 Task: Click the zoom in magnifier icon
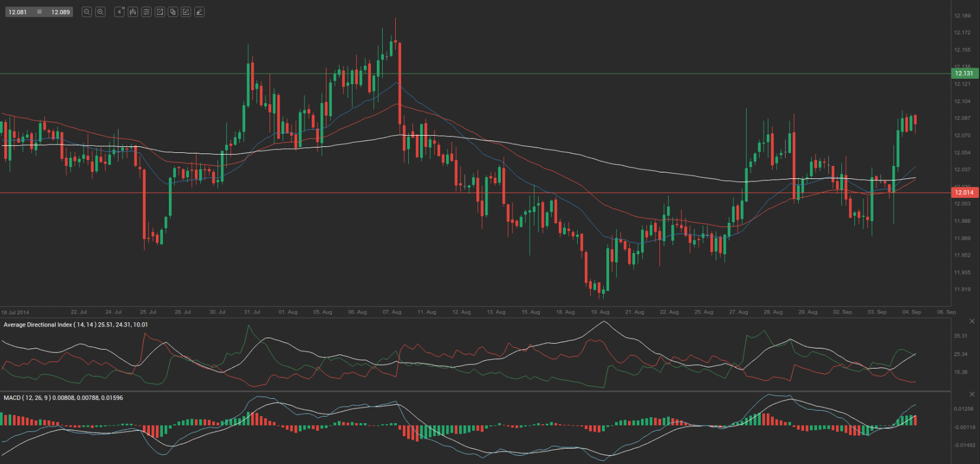(x=101, y=12)
